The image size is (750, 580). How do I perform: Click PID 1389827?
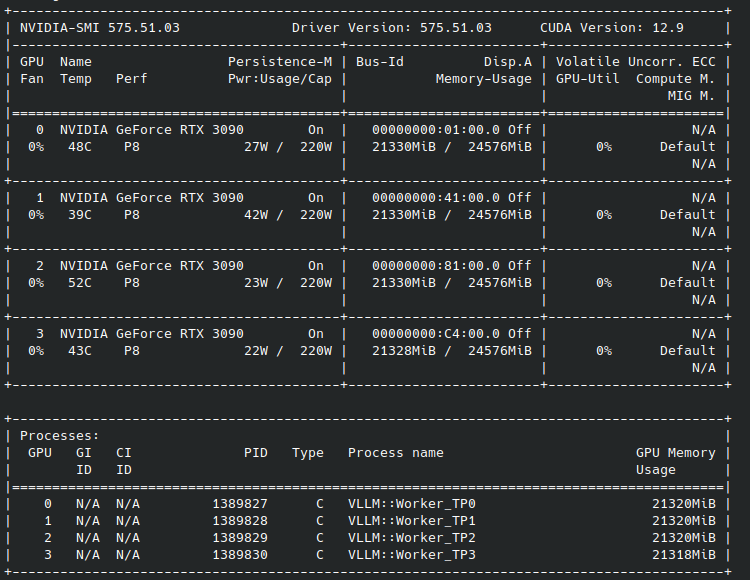[240, 503]
